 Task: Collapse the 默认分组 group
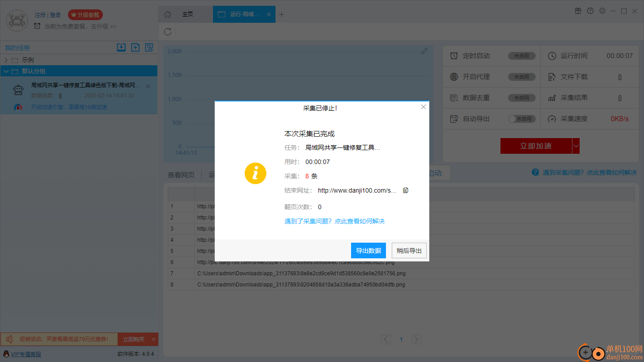[x=6, y=71]
